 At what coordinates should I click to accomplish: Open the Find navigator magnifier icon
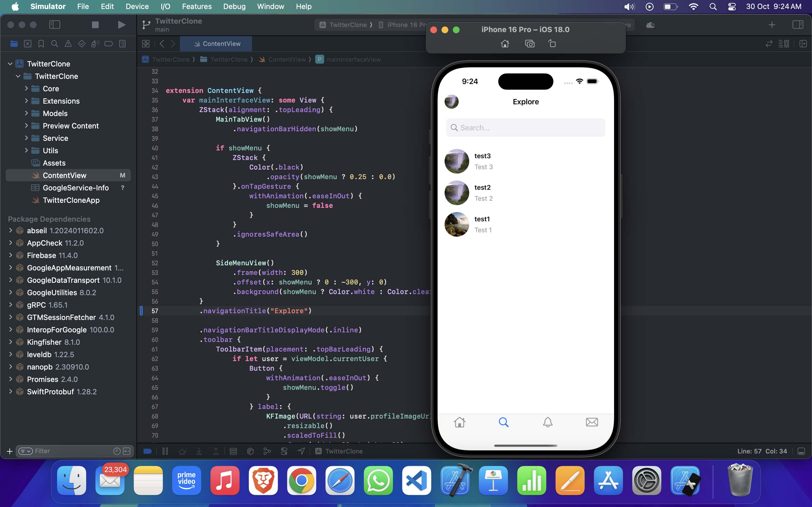point(54,44)
